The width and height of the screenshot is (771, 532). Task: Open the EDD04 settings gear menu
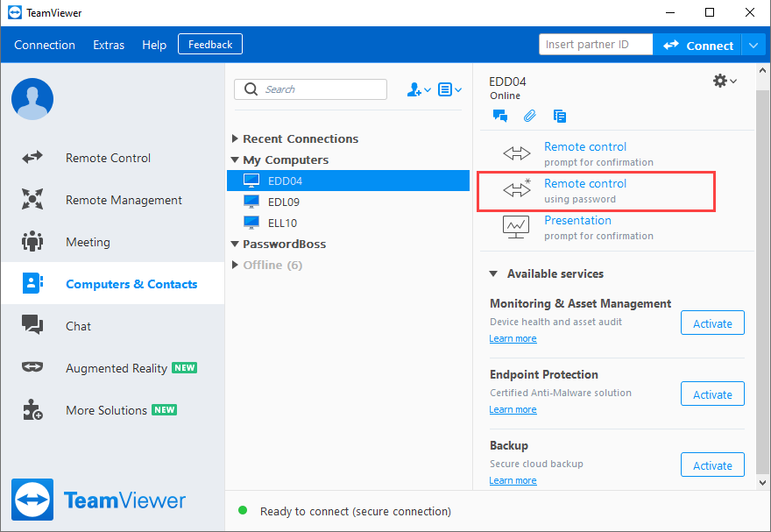pos(725,81)
